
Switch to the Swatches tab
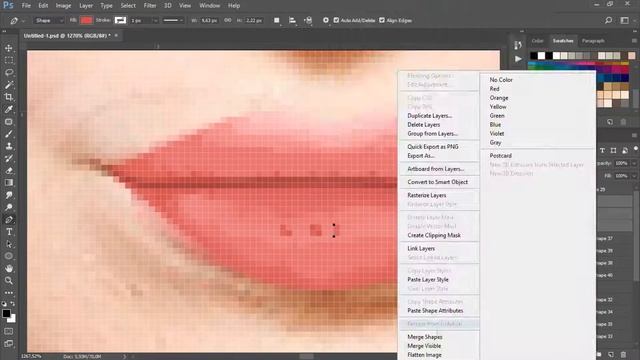pos(563,41)
